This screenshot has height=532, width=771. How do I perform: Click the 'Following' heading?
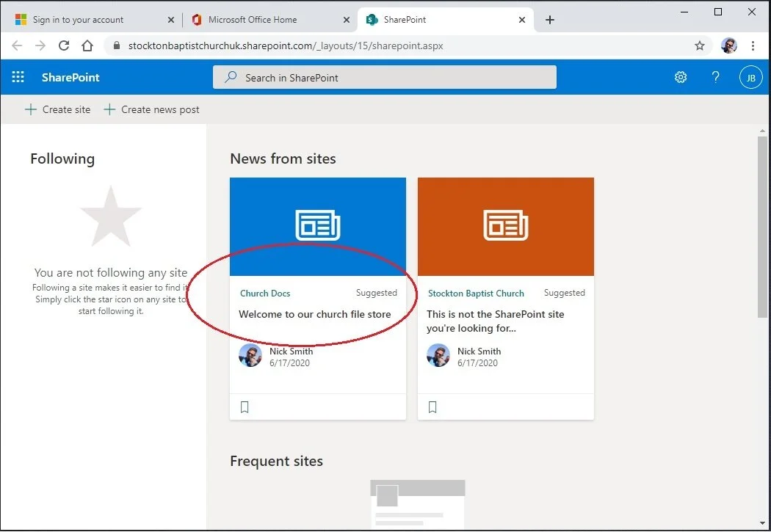(62, 158)
